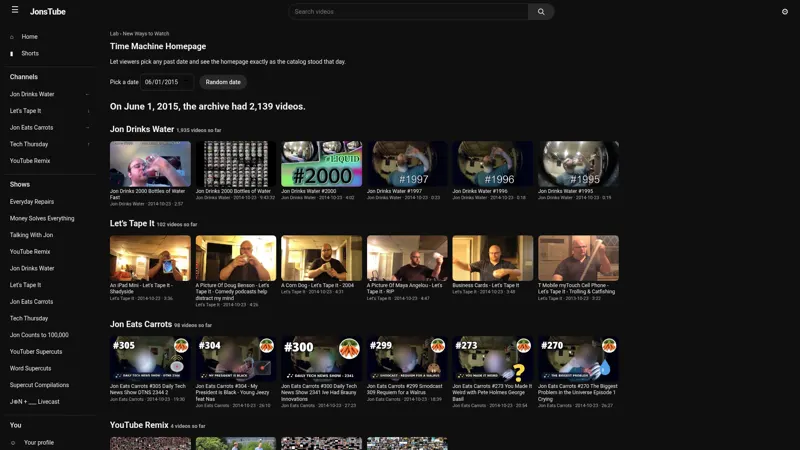Click the Pick a date field showing 06/01/2015

click(167, 82)
